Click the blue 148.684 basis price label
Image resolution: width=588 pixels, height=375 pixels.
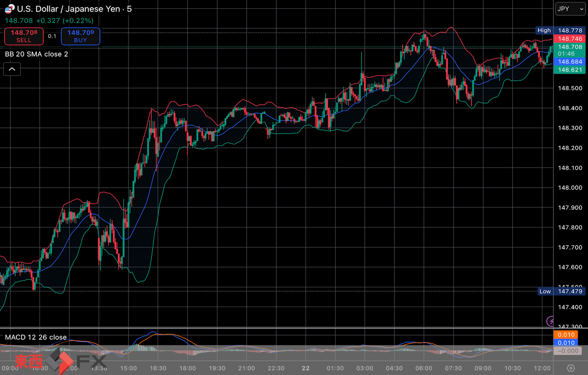(570, 62)
